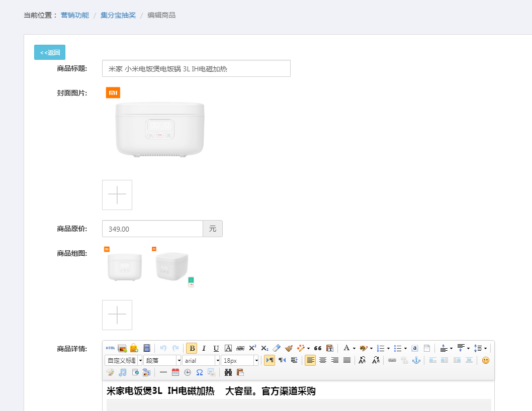Open the 自定义标题 dropdown
Screen dimensions: 532x411
point(124,360)
